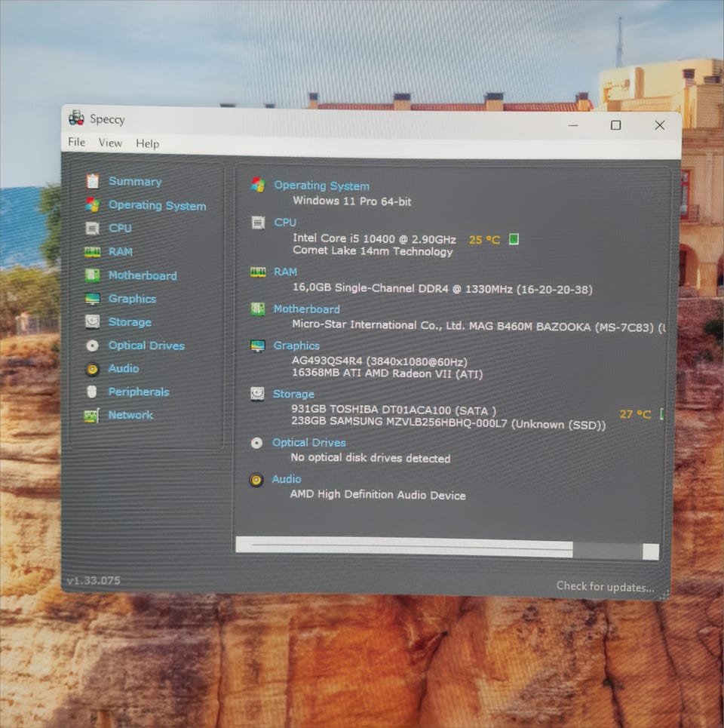The height and width of the screenshot is (728, 724).
Task: Open the View menu
Action: pos(110,143)
